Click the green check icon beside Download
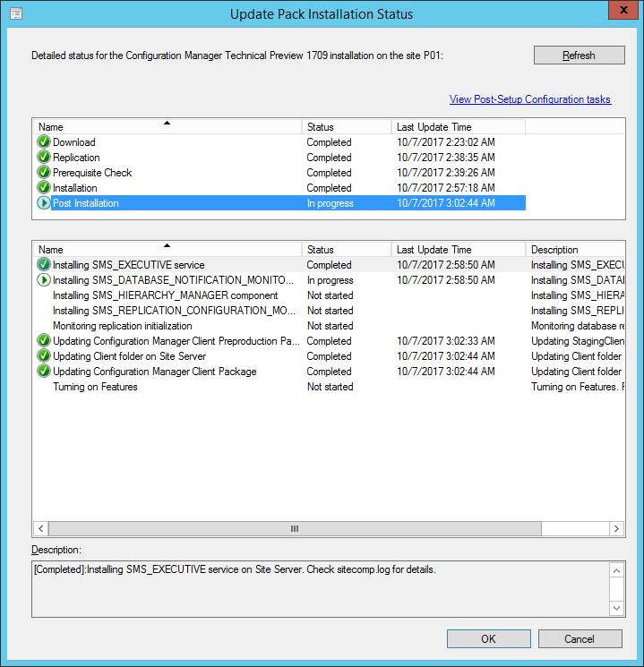The height and width of the screenshot is (667, 644). [x=43, y=142]
